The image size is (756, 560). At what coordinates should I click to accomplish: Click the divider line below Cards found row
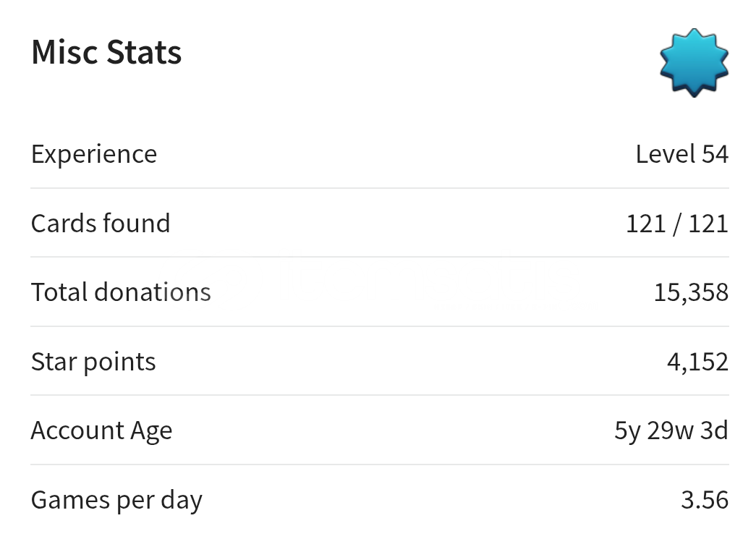point(379,257)
